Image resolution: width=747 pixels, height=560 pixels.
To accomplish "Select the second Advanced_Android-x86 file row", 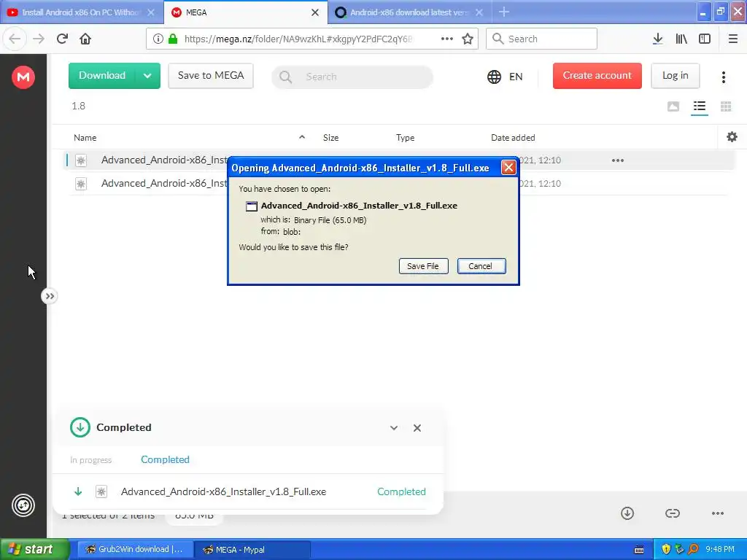I will coord(398,183).
